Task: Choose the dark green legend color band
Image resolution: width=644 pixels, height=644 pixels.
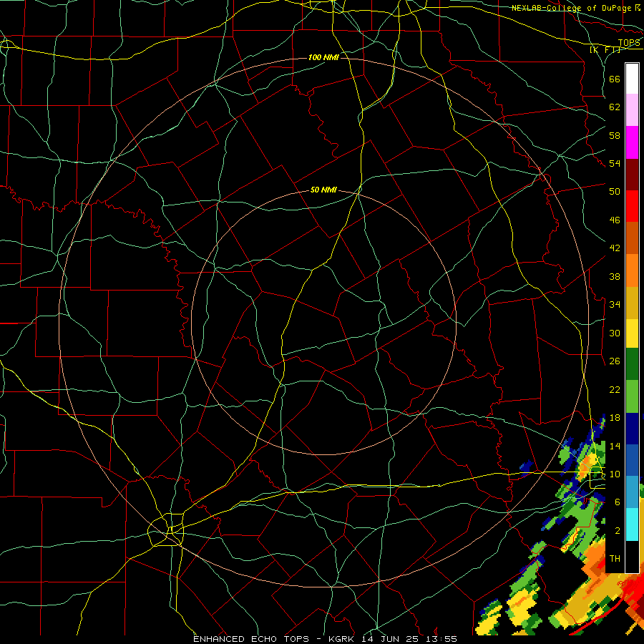Action: 632,364
